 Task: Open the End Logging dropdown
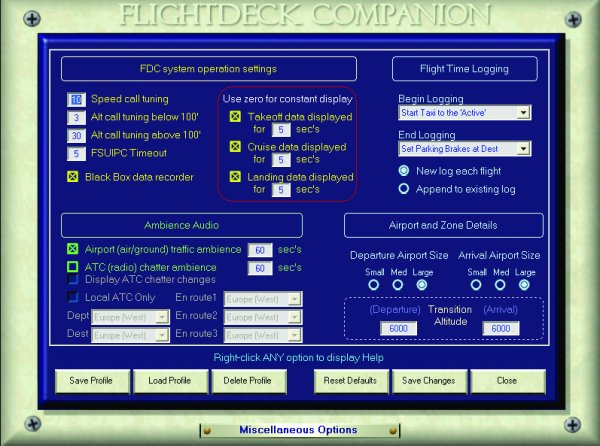coord(523,148)
